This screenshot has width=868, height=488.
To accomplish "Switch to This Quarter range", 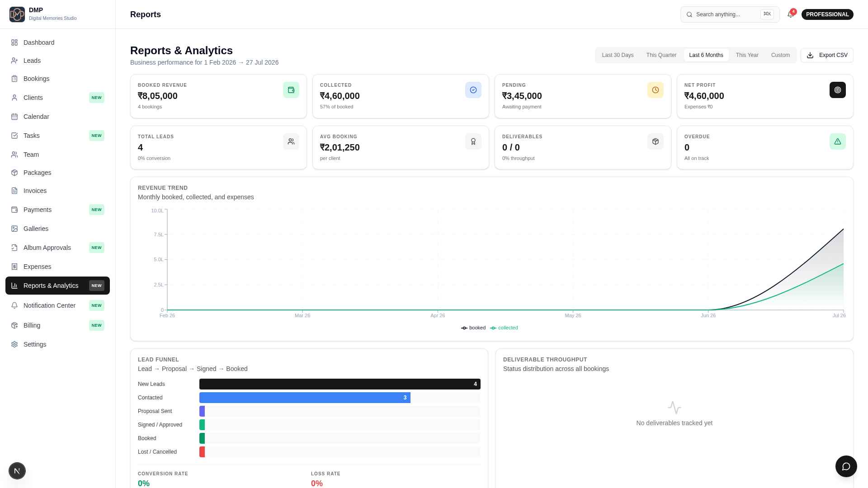I will coord(661,55).
